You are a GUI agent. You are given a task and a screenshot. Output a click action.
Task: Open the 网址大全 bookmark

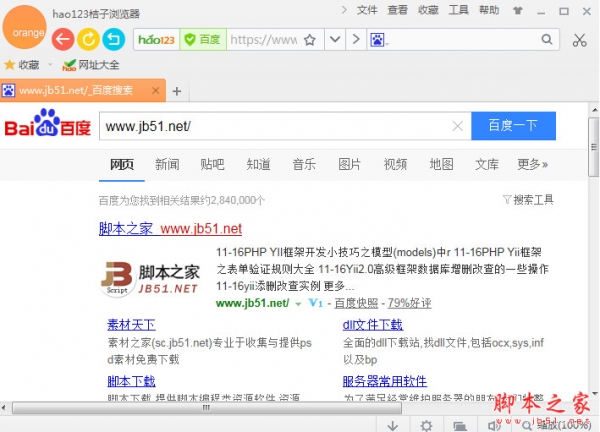[91, 65]
